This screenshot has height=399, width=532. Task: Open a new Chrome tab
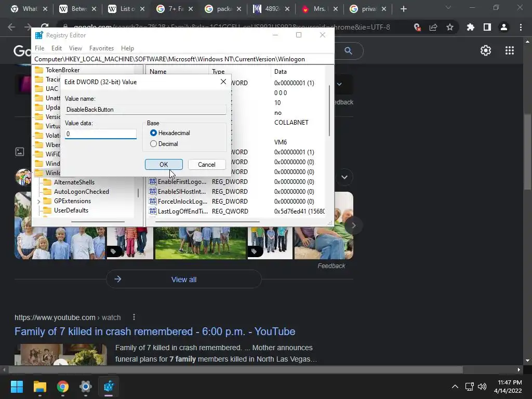(x=403, y=9)
